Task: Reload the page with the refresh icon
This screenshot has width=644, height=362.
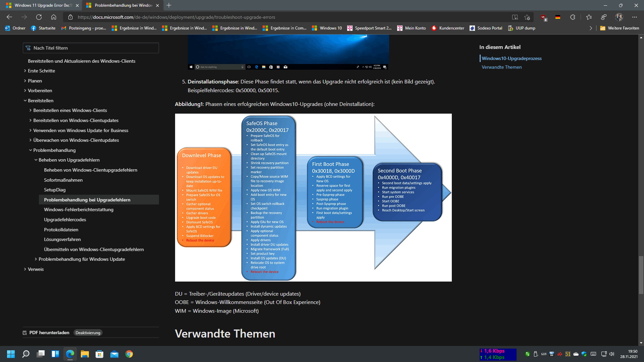Action: [x=39, y=17]
